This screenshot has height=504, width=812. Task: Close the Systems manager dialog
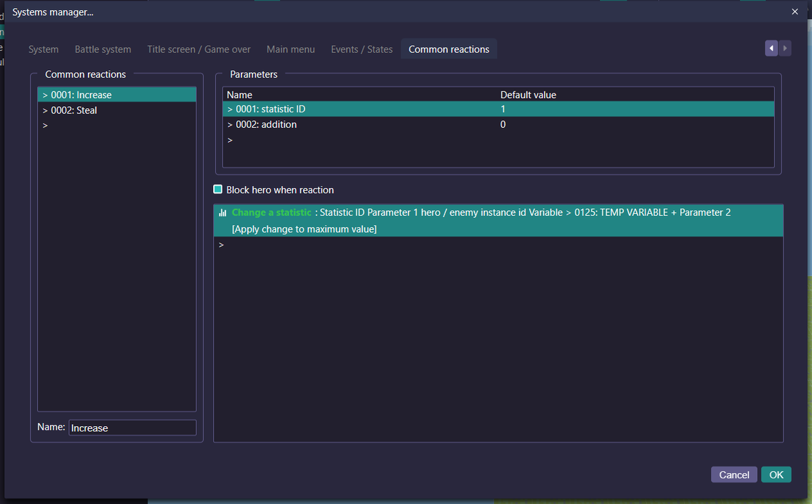click(x=795, y=12)
